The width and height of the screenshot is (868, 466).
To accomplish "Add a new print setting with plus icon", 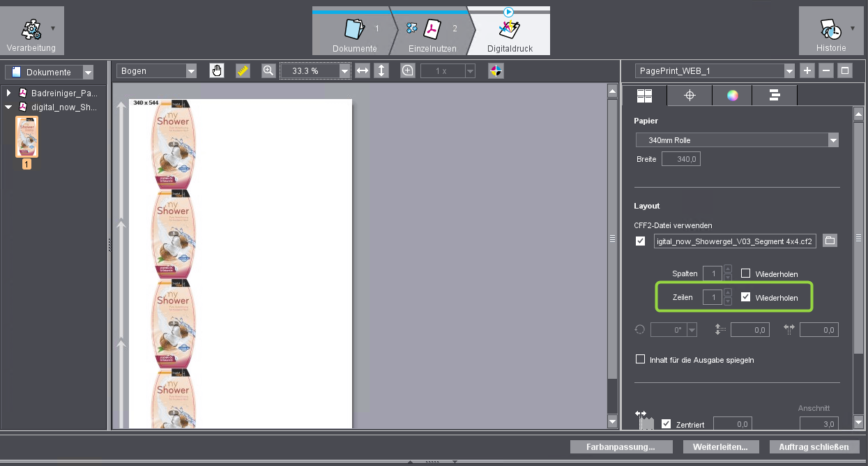I will pyautogui.click(x=807, y=70).
